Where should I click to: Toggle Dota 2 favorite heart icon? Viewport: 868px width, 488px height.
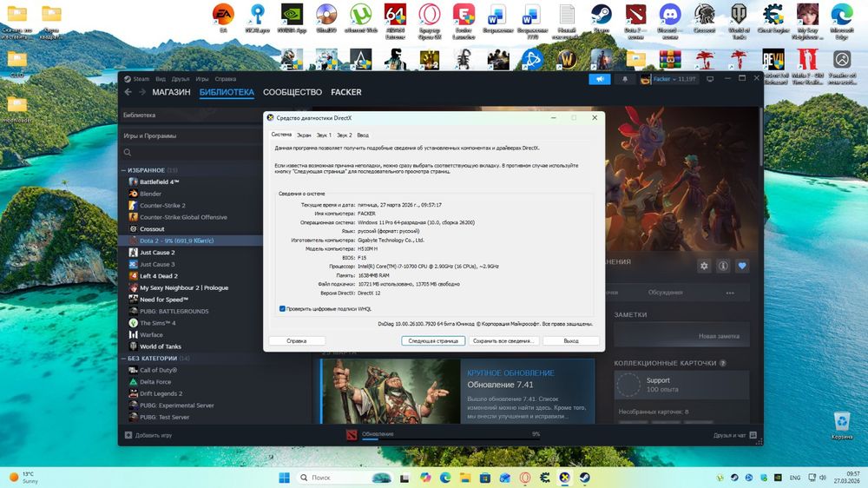coord(742,266)
